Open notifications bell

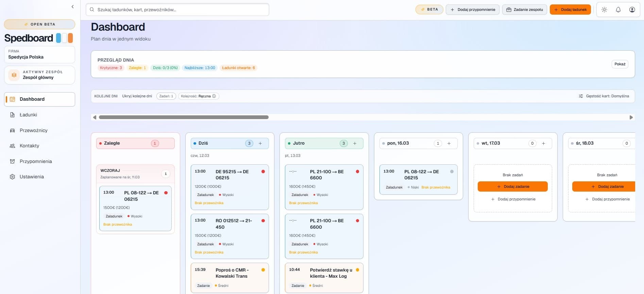tap(618, 10)
